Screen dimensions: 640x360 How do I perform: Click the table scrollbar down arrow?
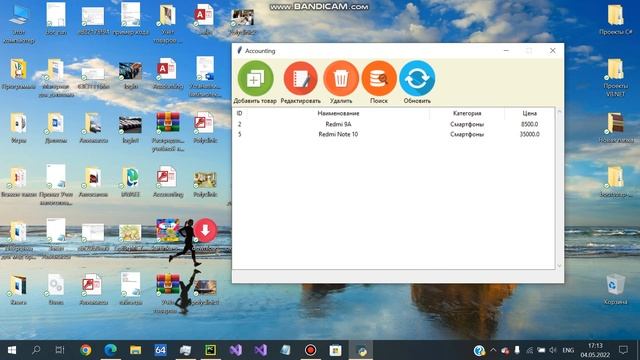click(x=559, y=266)
